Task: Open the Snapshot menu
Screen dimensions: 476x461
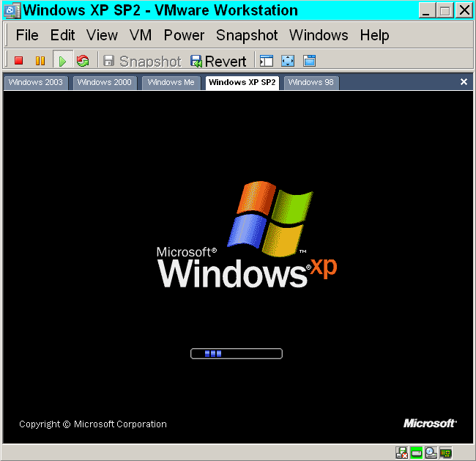Action: 247,35
